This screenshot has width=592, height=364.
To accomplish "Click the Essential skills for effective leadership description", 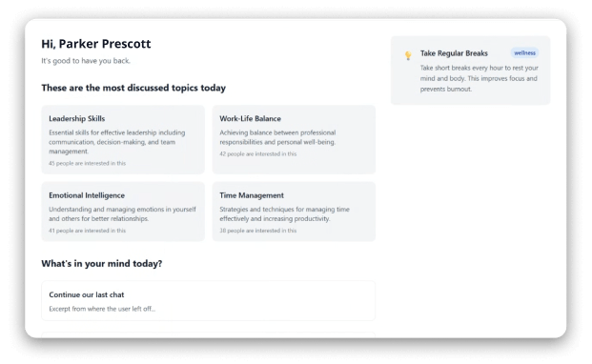I will (117, 142).
